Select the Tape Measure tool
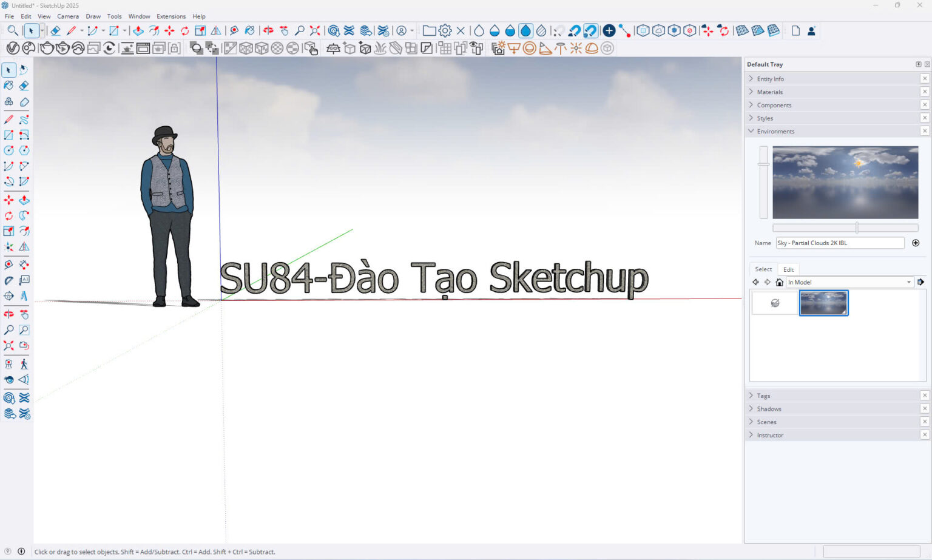 click(x=8, y=264)
